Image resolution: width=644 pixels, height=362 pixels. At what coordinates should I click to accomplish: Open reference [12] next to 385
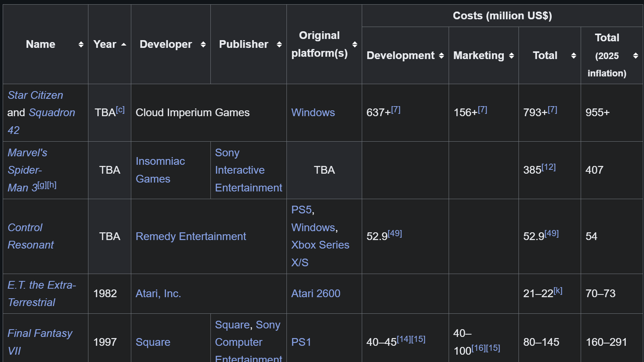(x=549, y=167)
